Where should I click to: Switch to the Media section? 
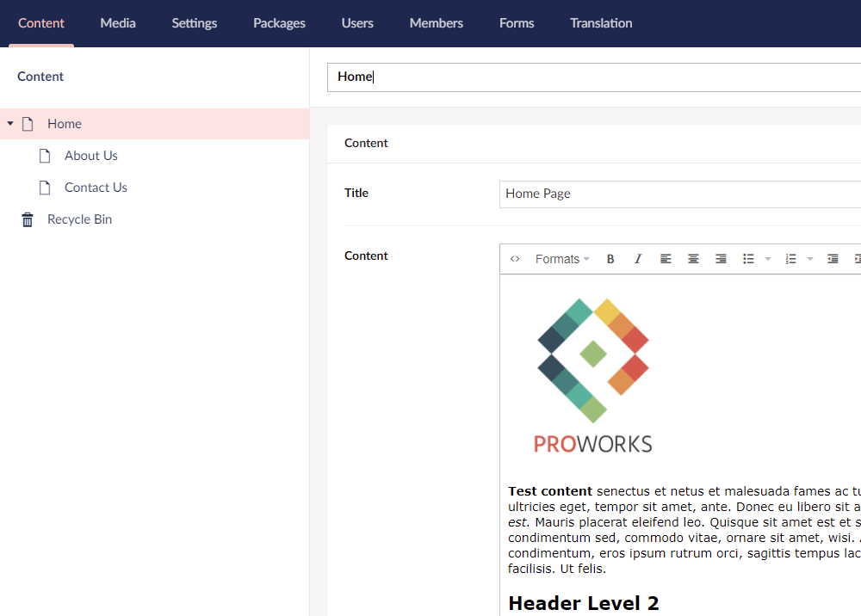click(118, 23)
